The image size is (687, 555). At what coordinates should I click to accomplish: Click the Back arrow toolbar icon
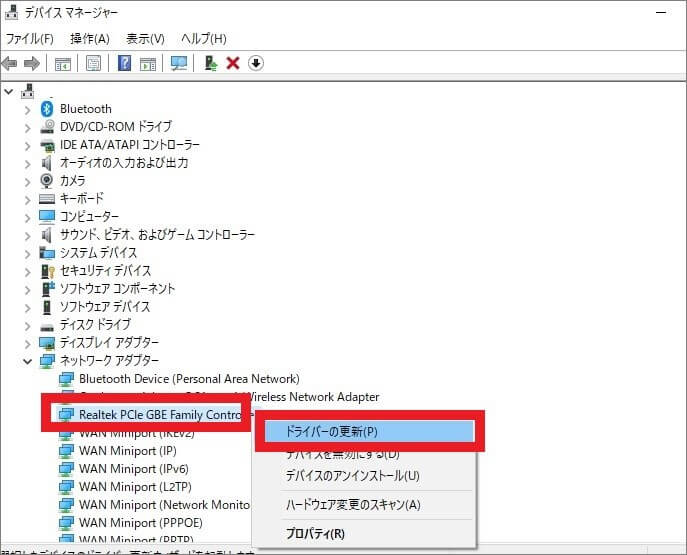pyautogui.click(x=10, y=64)
